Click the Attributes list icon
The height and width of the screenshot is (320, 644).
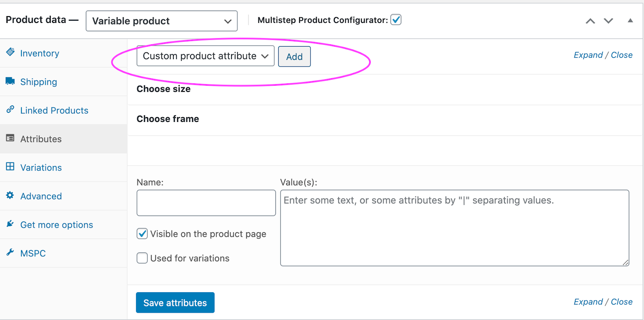10,138
